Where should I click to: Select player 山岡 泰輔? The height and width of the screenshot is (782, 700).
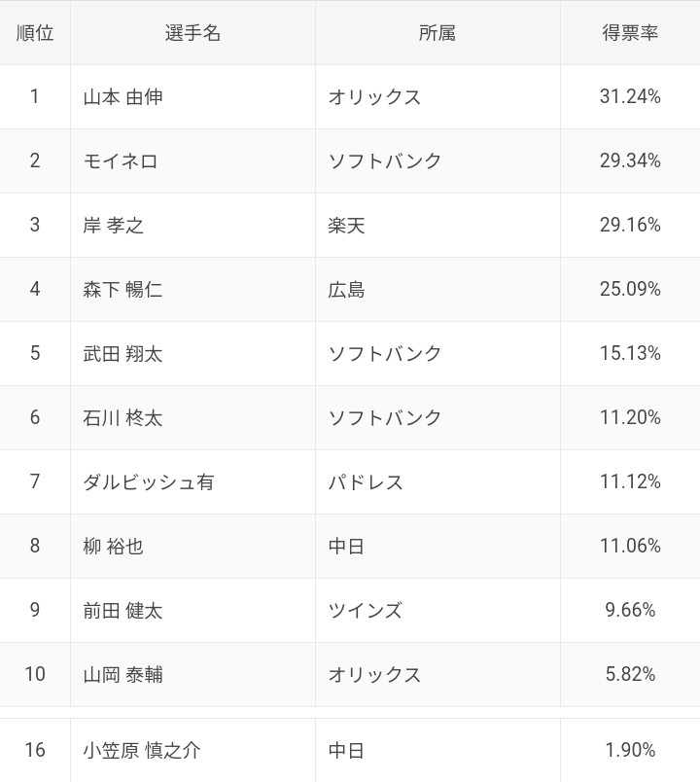[123, 675]
